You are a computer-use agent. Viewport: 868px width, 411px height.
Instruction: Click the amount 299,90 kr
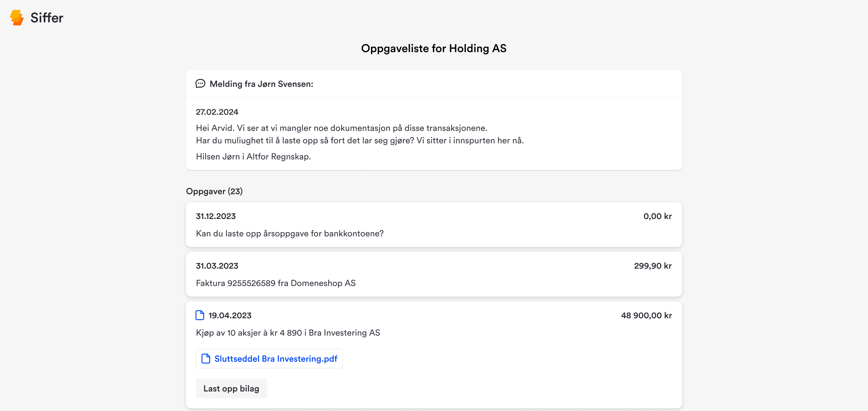[x=653, y=266]
